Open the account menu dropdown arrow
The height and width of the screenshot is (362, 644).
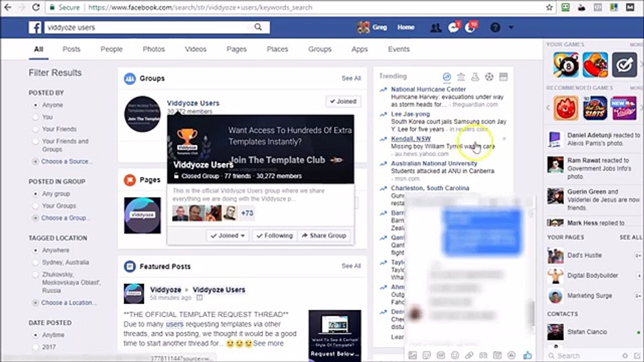[511, 28]
